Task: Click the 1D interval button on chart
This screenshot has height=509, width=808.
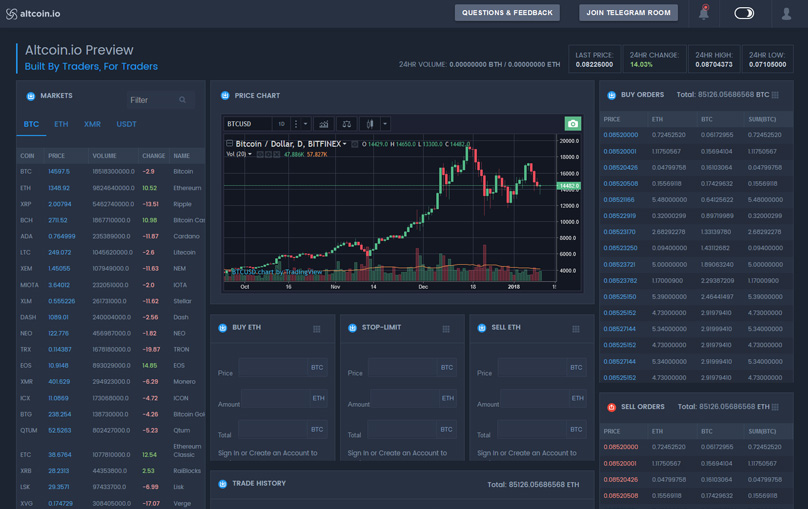Action: point(281,124)
